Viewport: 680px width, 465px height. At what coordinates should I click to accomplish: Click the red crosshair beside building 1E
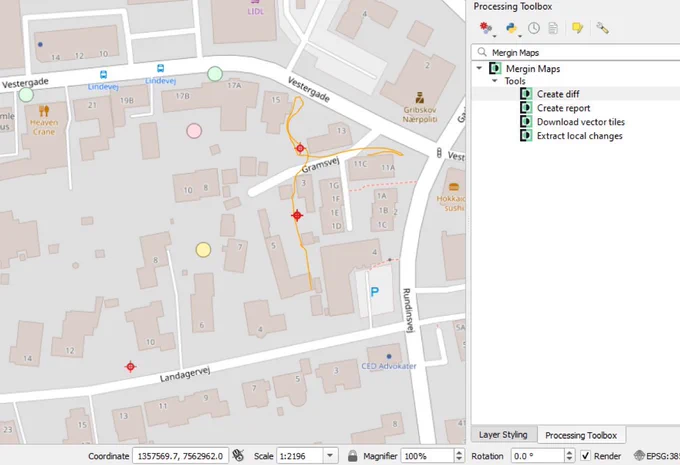tap(297, 215)
